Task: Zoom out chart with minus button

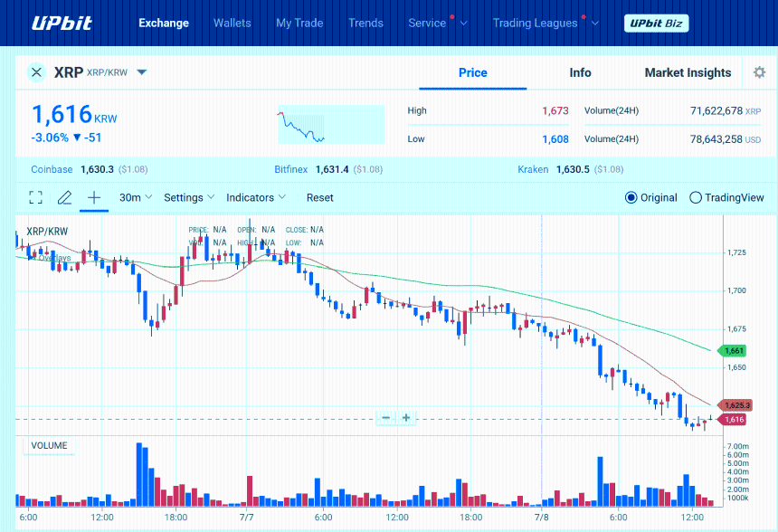Action: [x=386, y=418]
